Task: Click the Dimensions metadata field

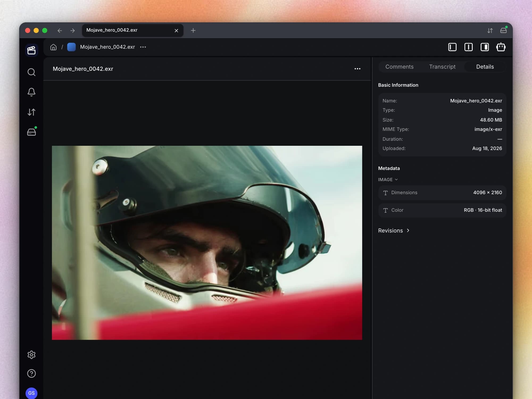Action: tap(442, 193)
